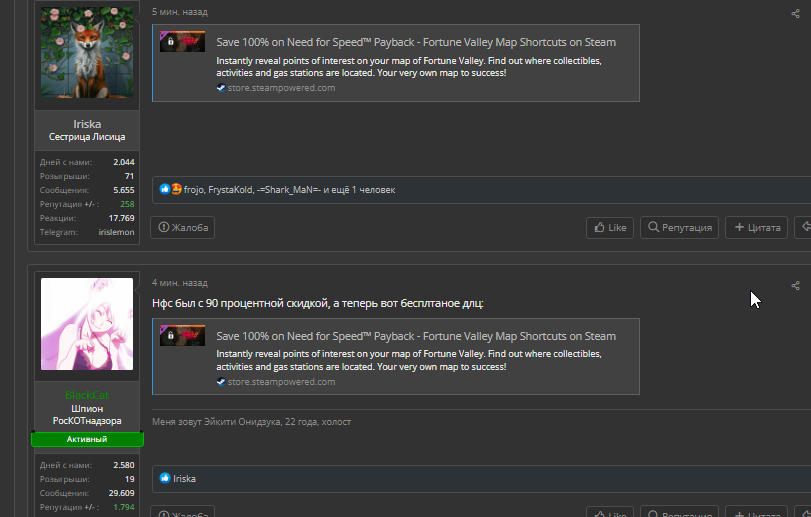Screen dimensions: 811x517
Task: Open BlackCat username profile link
Action: [87, 396]
